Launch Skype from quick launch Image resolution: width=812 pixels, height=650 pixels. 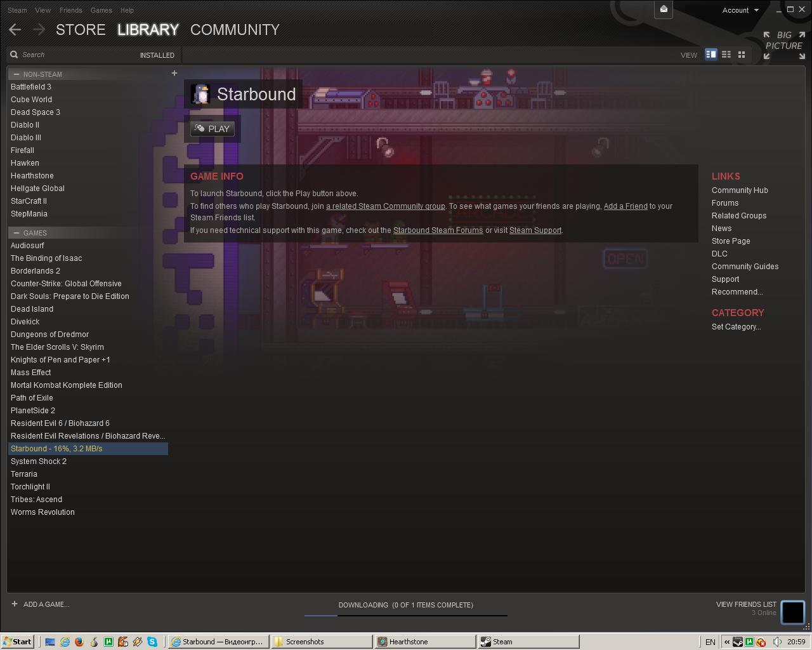(x=152, y=642)
